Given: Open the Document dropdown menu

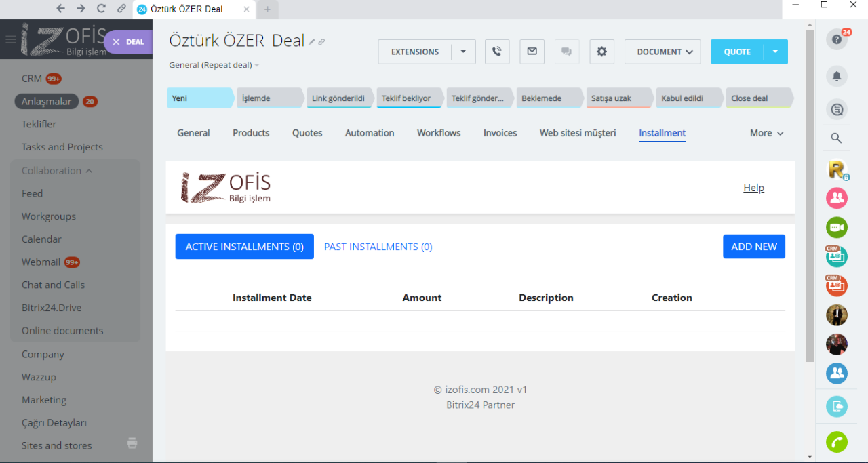Looking at the screenshot, I should click(663, 52).
